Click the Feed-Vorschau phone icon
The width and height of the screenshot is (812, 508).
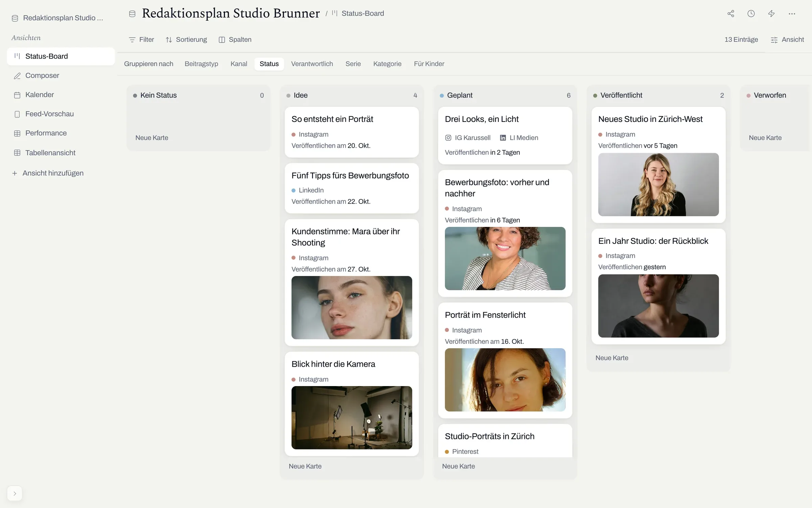click(x=17, y=114)
